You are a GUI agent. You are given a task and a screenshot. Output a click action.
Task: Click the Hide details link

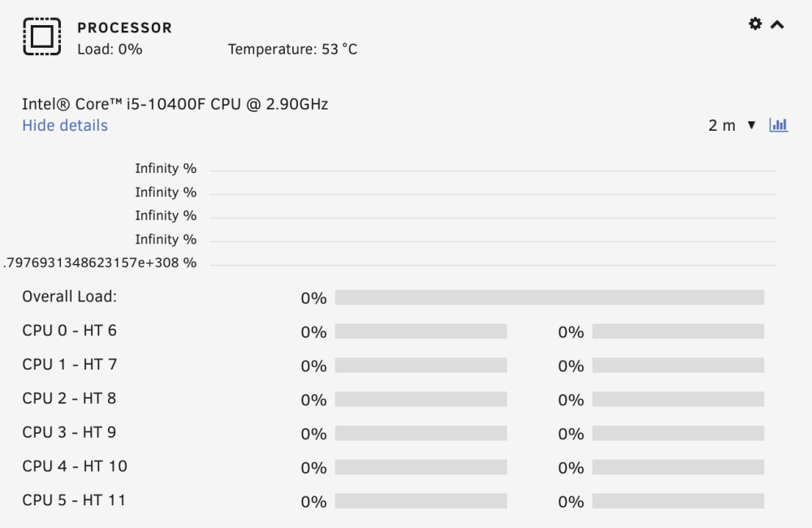coord(65,125)
